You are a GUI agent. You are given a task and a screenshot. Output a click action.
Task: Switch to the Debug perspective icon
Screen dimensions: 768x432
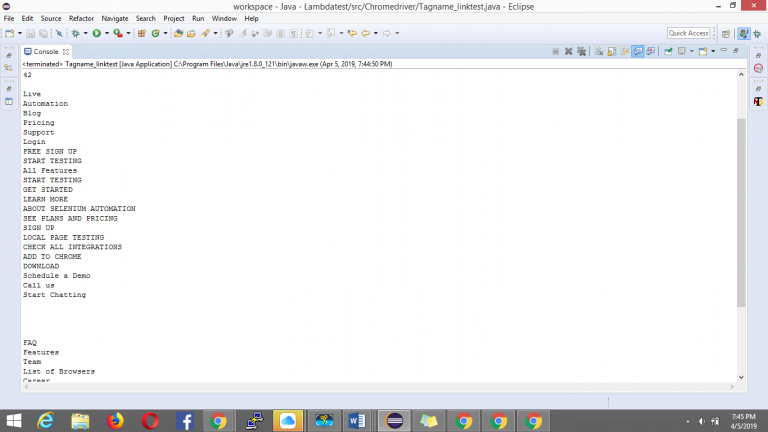click(757, 33)
